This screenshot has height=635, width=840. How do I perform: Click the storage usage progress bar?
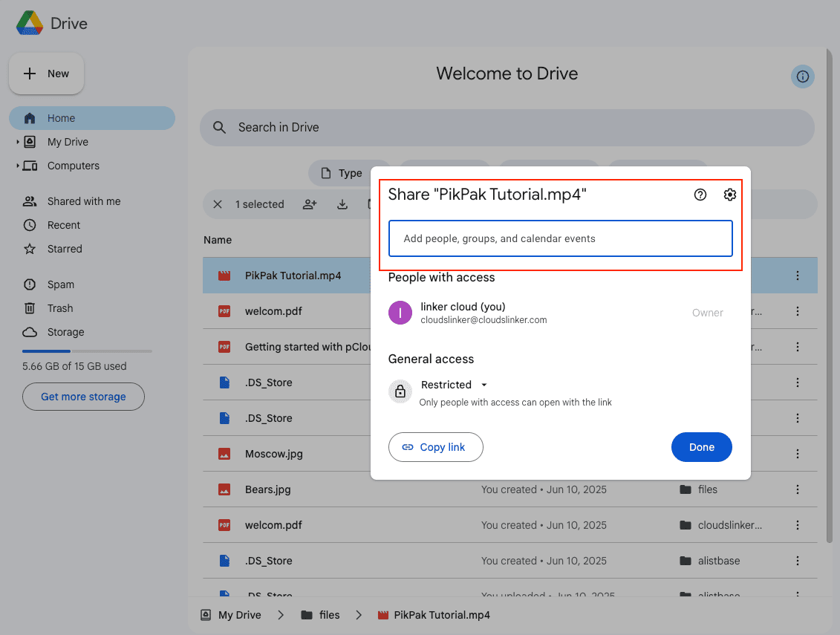pyautogui.click(x=88, y=351)
